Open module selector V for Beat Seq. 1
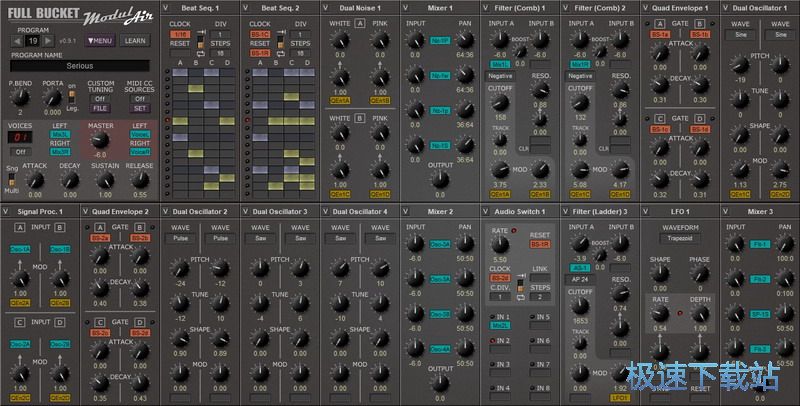This screenshot has height=406, width=800. coord(165,8)
